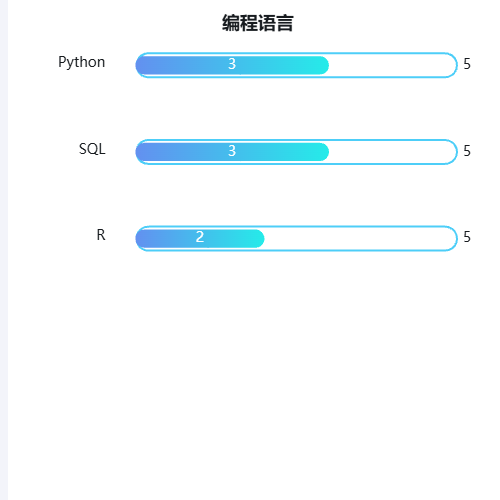Click empty track portion of R bar
The width and height of the screenshot is (500, 500).
[x=360, y=238]
